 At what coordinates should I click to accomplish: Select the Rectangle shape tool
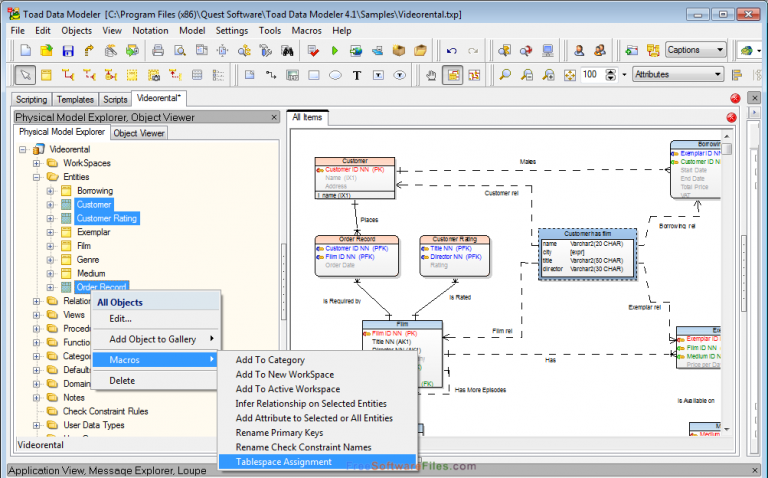(x=314, y=75)
